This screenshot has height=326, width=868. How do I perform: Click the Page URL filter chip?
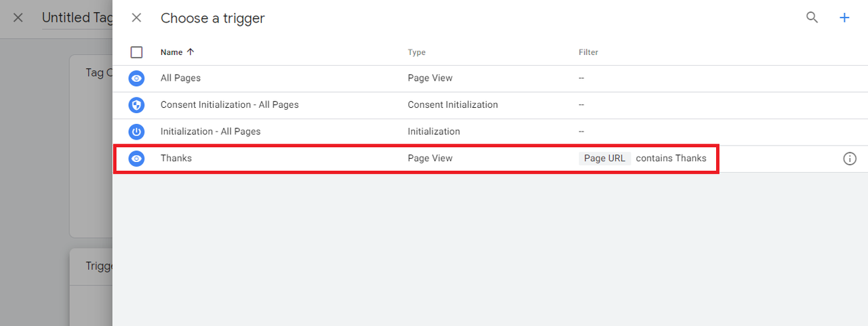[x=605, y=158]
